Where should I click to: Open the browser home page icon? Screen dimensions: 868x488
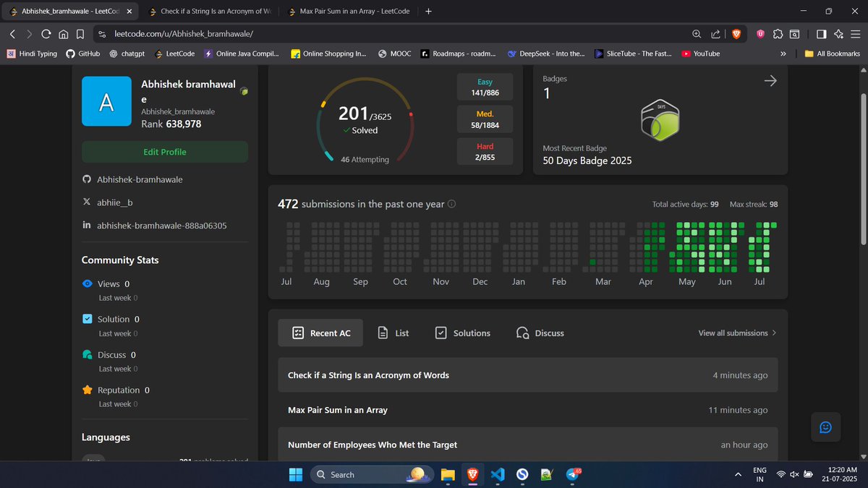click(64, 34)
